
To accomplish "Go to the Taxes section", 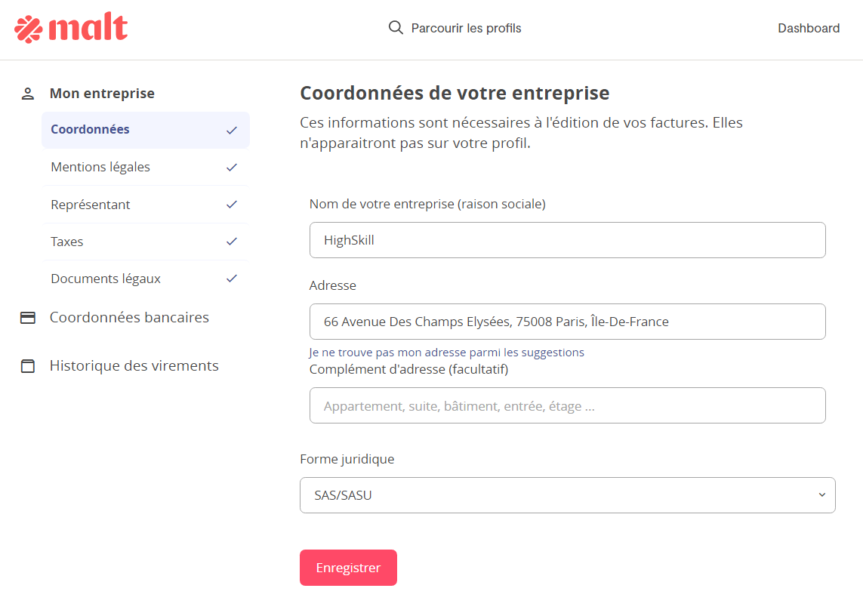I will 145,242.
